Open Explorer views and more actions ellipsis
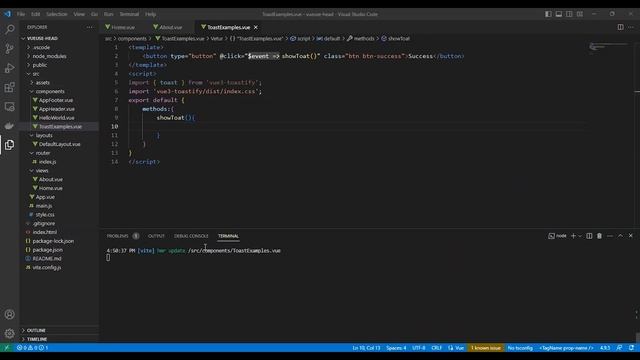 89,27
